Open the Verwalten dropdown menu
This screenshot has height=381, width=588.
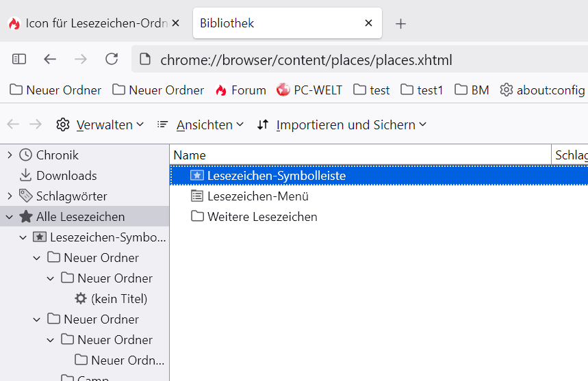click(101, 124)
